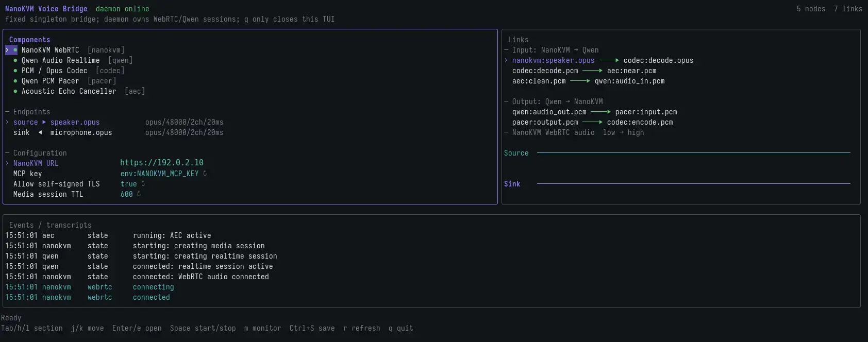Click the source direction arrow before speaker.opus

[x=44, y=122]
